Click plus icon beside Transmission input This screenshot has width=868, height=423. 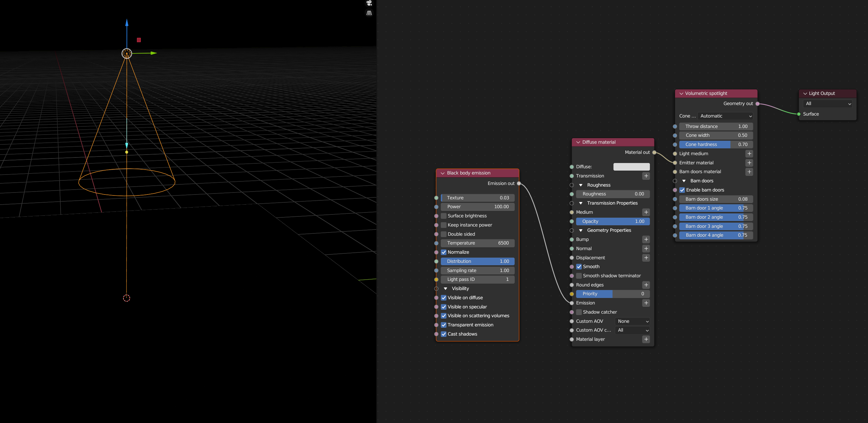point(646,176)
